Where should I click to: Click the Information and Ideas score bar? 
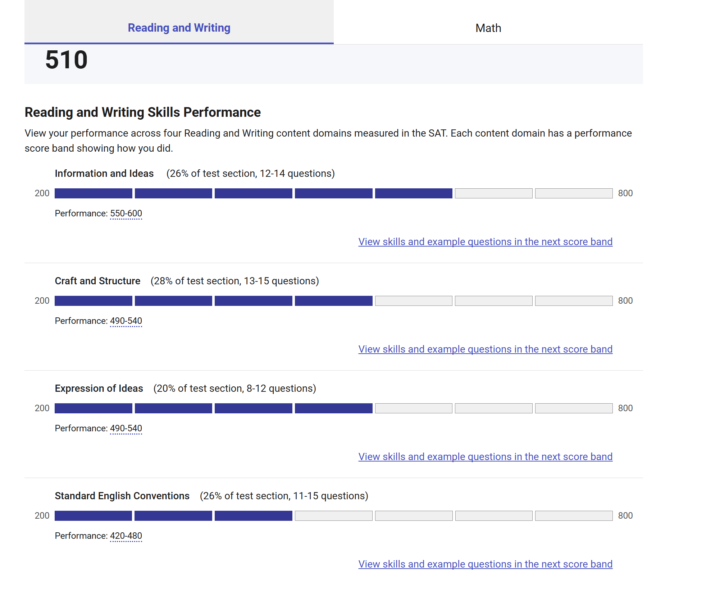click(333, 193)
